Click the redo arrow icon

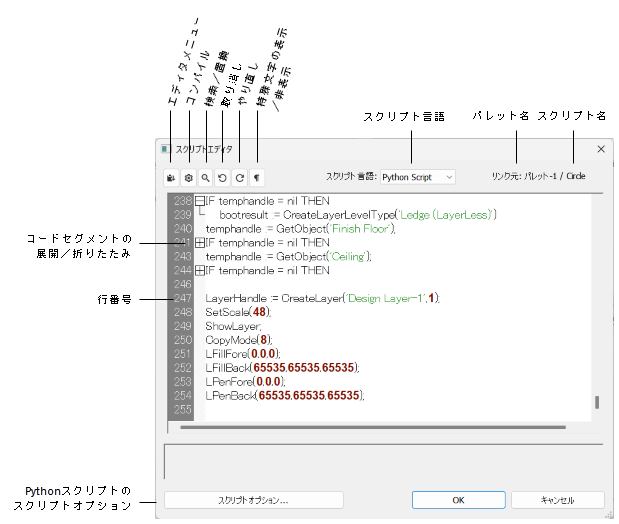239,177
